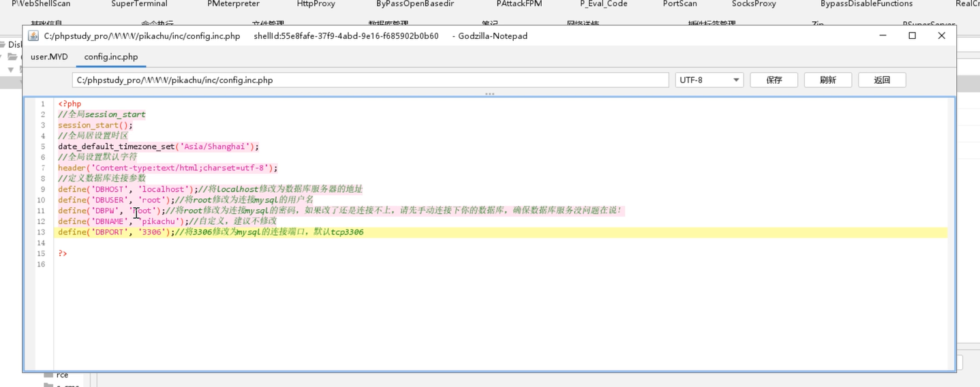Open the HttpProxy tab

(x=316, y=4)
